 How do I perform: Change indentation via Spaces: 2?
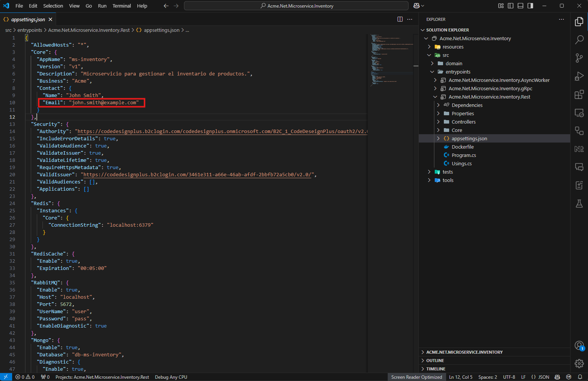click(487, 377)
